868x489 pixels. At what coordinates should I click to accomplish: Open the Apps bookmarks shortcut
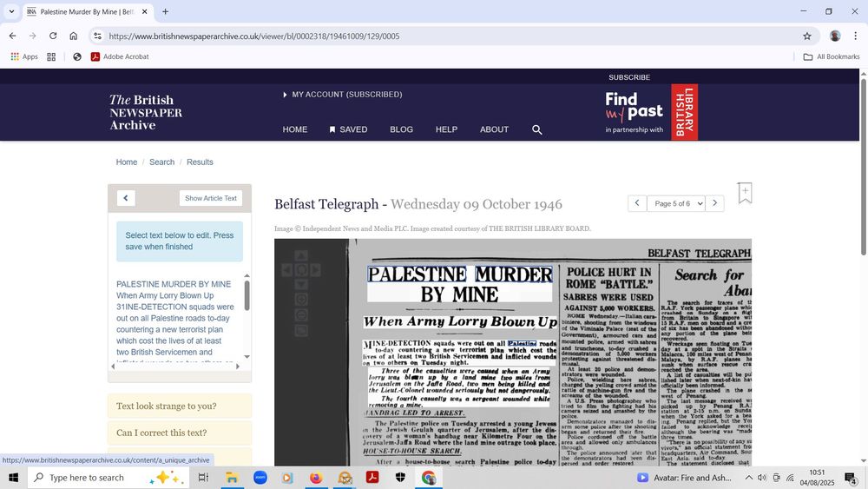[24, 56]
